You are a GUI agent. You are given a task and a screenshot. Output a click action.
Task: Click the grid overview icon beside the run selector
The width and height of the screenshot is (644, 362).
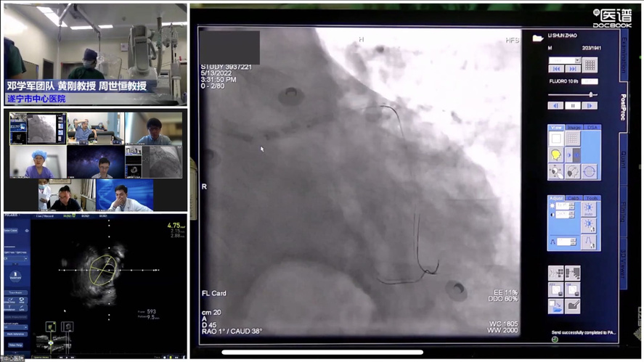(x=590, y=65)
